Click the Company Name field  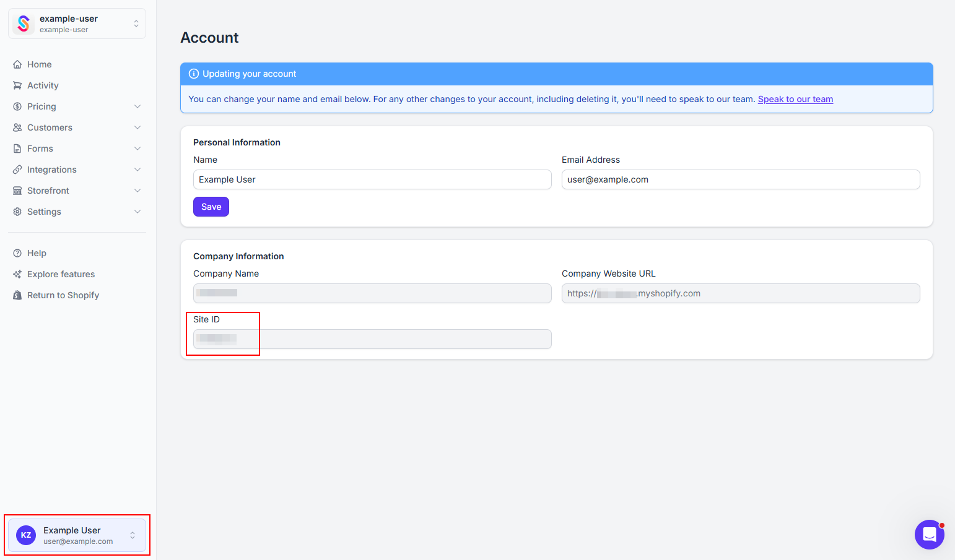372,293
